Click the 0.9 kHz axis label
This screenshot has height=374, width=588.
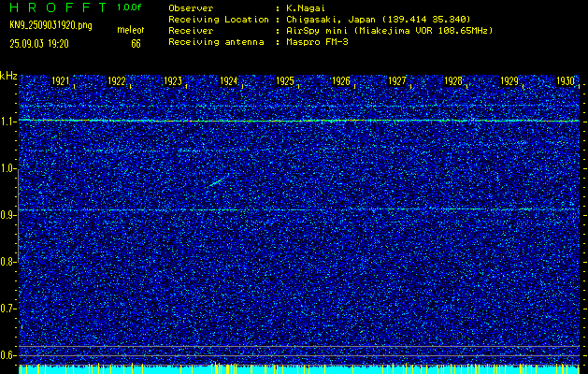[8, 215]
